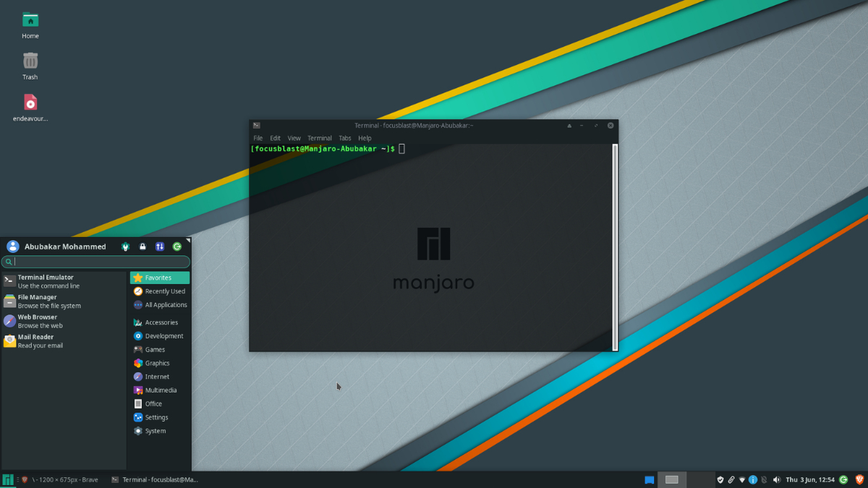
Task: Click the paperclip clipboard icon in tray
Action: pos(731,479)
